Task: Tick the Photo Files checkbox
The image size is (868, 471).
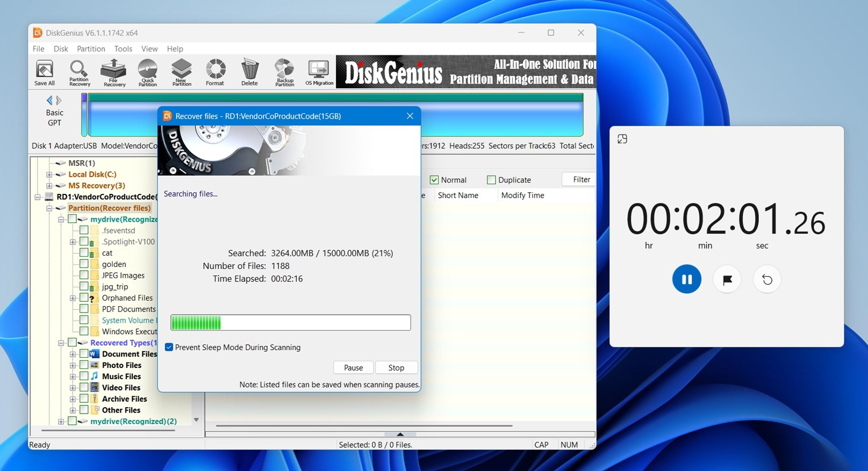Action: pyautogui.click(x=84, y=365)
